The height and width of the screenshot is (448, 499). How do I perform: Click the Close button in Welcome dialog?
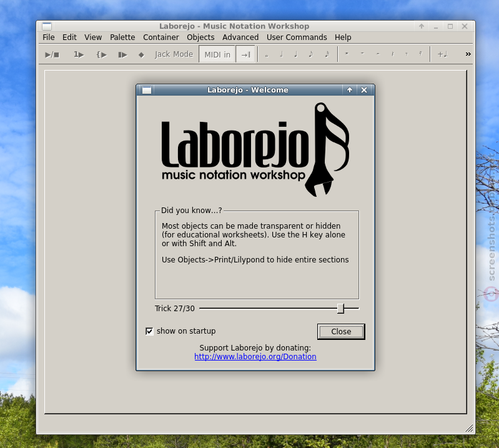(x=341, y=331)
